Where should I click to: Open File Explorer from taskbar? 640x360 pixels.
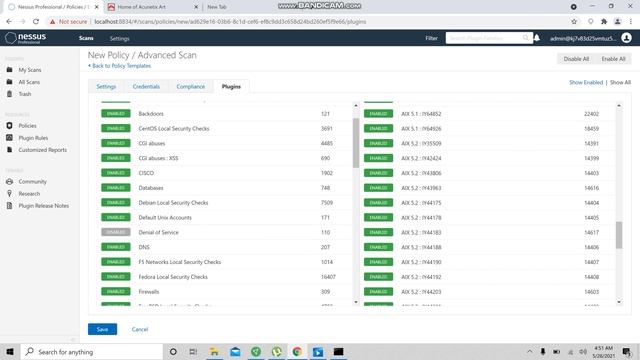pyautogui.click(x=214, y=351)
